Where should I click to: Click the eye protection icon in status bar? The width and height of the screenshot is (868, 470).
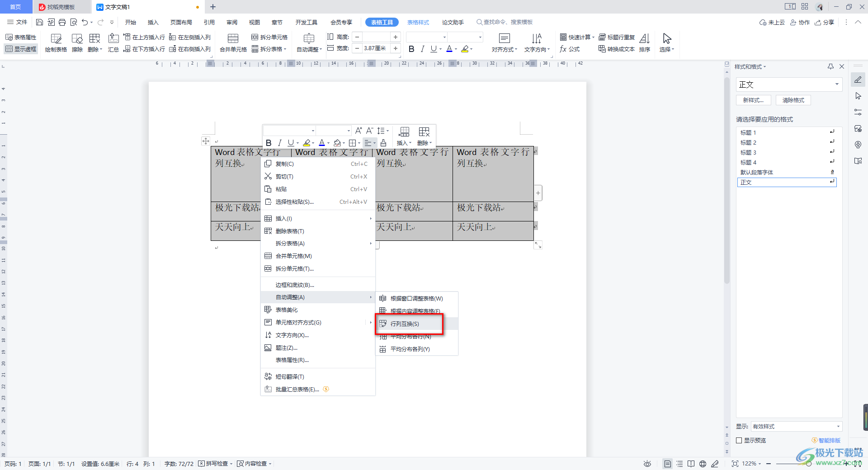tap(647, 464)
